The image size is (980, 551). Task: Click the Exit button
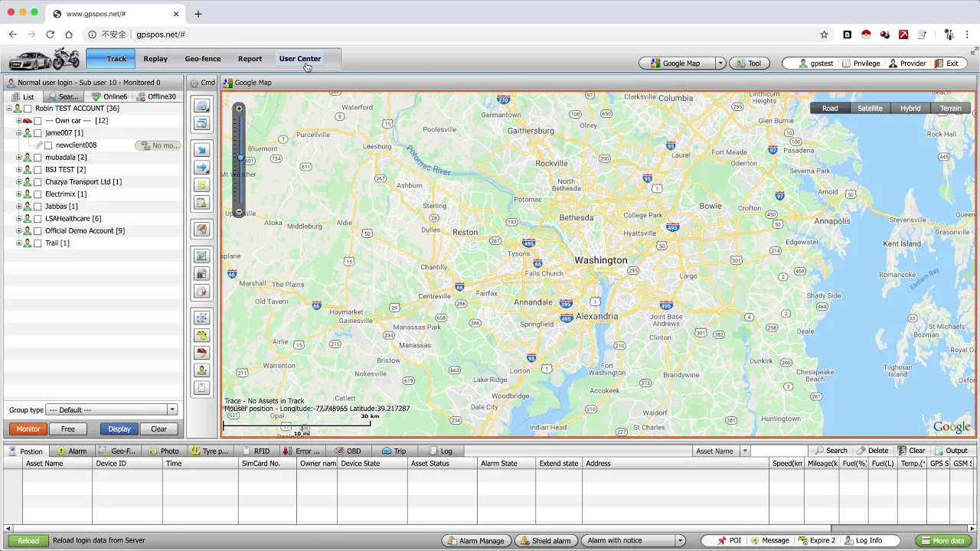[x=947, y=64]
